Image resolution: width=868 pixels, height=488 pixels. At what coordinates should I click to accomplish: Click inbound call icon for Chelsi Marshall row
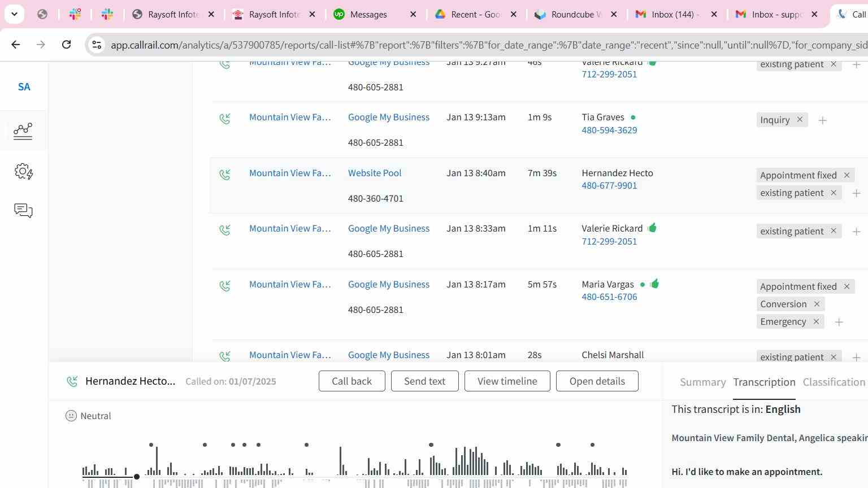(225, 356)
